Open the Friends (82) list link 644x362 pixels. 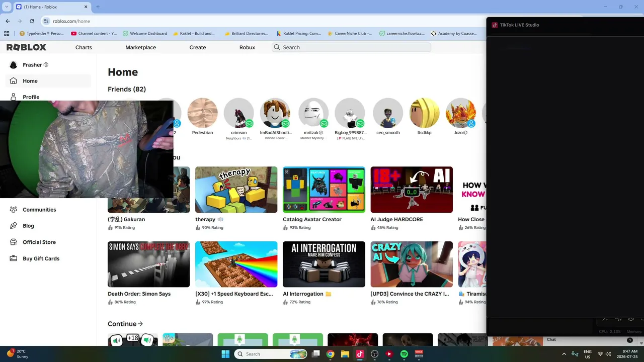127,89
